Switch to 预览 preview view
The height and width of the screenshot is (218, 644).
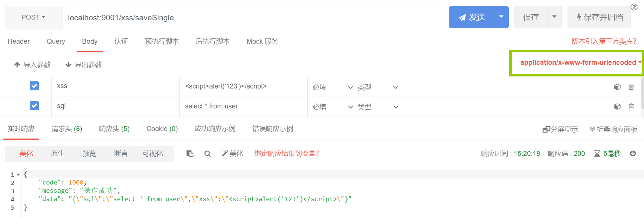tap(89, 154)
